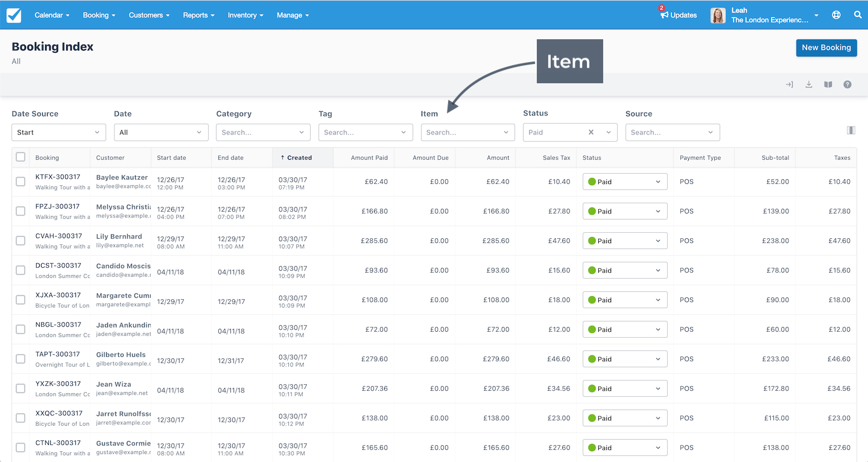Select checkbox for booking DCST-300317
868x462 pixels.
click(x=21, y=270)
